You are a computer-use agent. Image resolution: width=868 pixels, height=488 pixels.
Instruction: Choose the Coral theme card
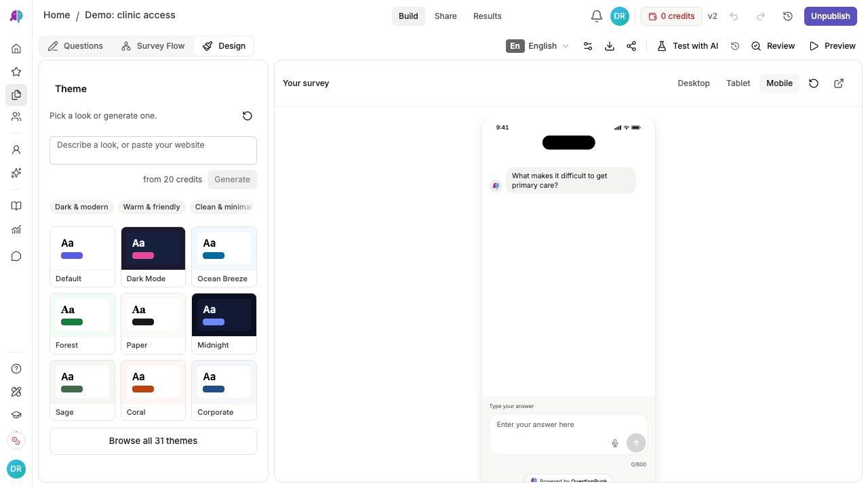(153, 390)
